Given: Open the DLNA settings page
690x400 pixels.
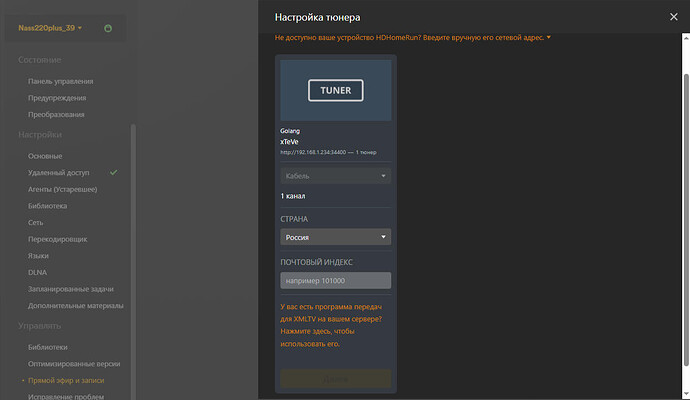Looking at the screenshot, I should (x=38, y=272).
